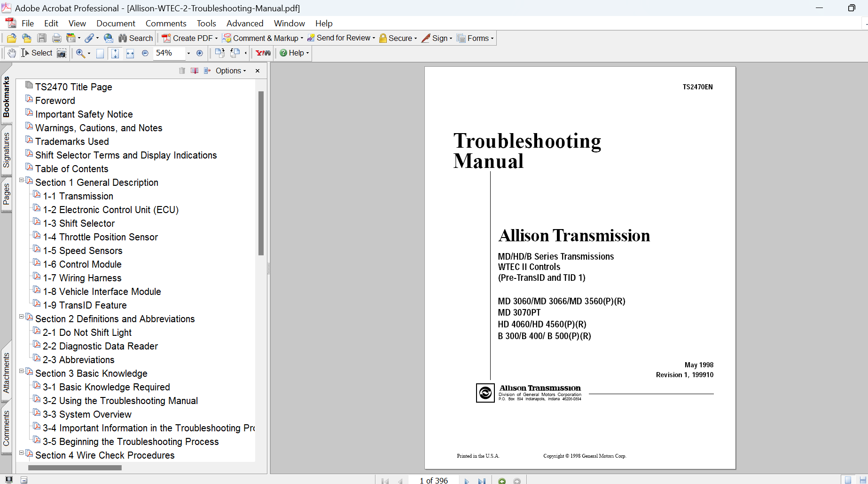
Task: Go to next page arrow
Action: [467, 481]
